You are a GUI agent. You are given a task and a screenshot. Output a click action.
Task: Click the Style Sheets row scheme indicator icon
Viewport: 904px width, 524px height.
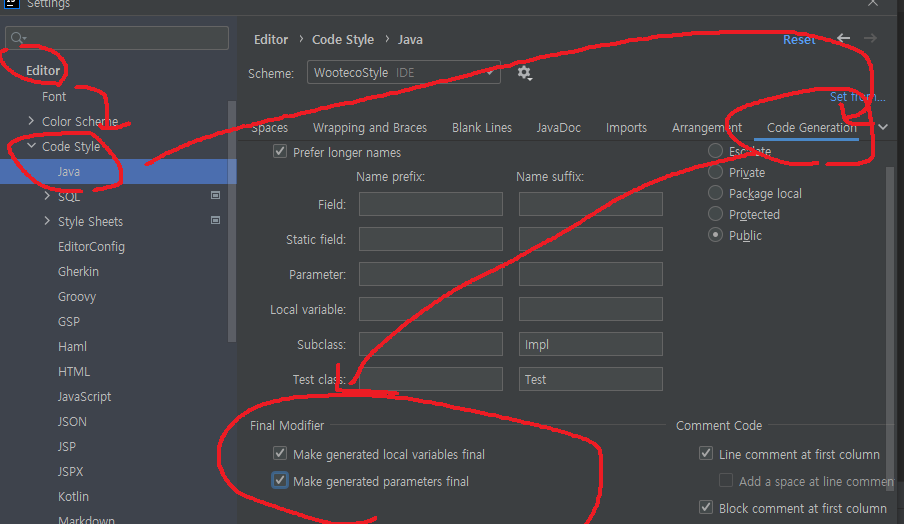point(216,220)
